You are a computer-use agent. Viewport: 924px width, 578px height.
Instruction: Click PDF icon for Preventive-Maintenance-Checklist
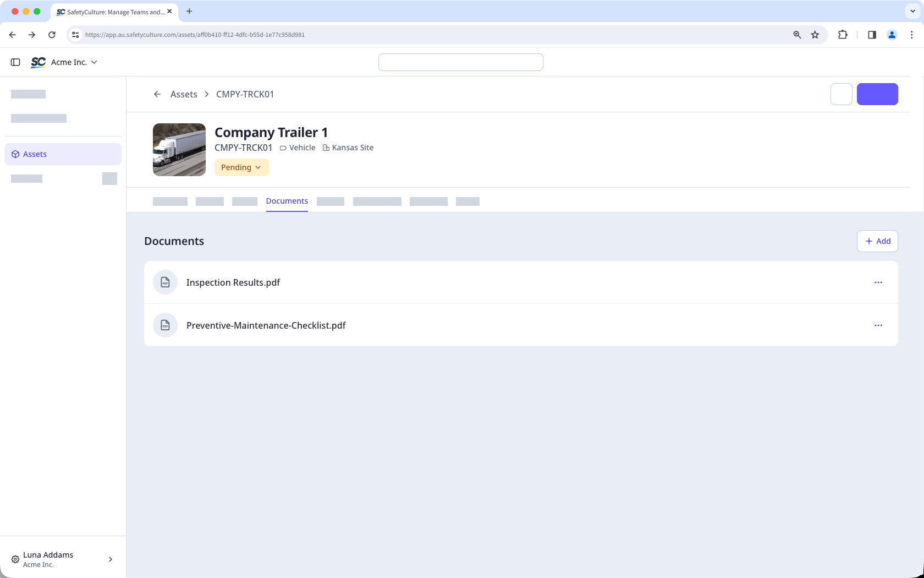pyautogui.click(x=165, y=325)
